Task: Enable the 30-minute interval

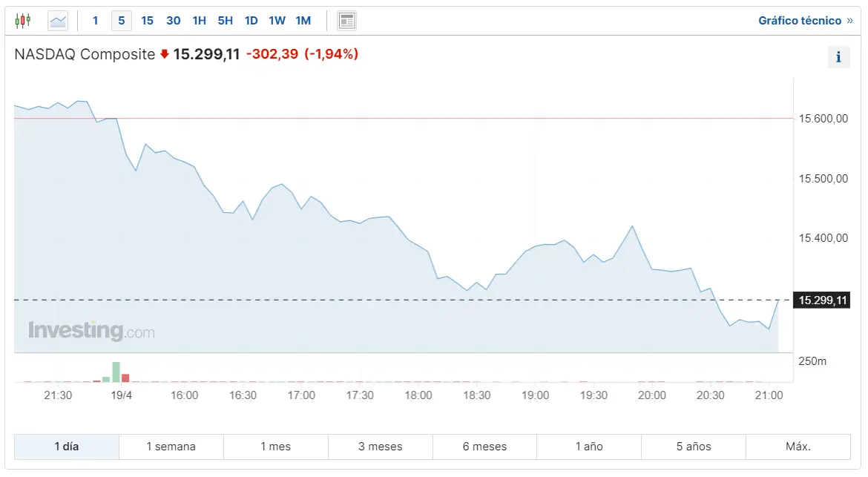Action: click(x=173, y=20)
